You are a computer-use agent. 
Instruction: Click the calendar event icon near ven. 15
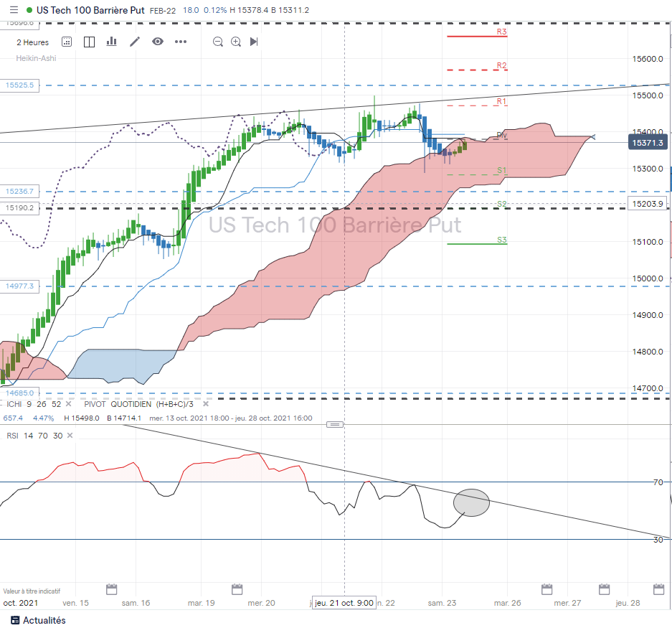pos(111,589)
